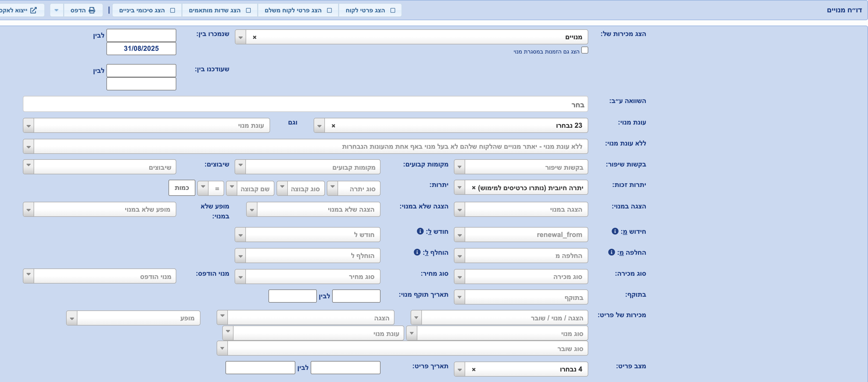Open the סוג מכירה dropdown
This screenshot has height=382, width=868.
(460, 276)
